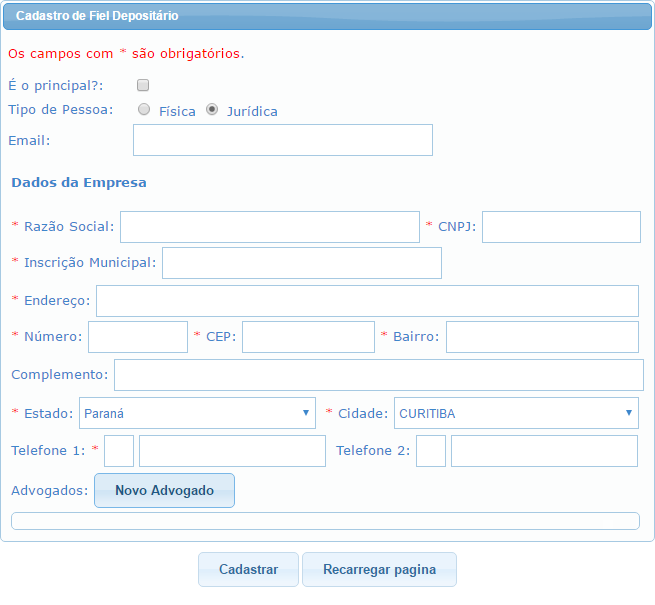Viewport: 655px width, 605px height.
Task: Click the empty Advogados list area
Action: coord(324,521)
